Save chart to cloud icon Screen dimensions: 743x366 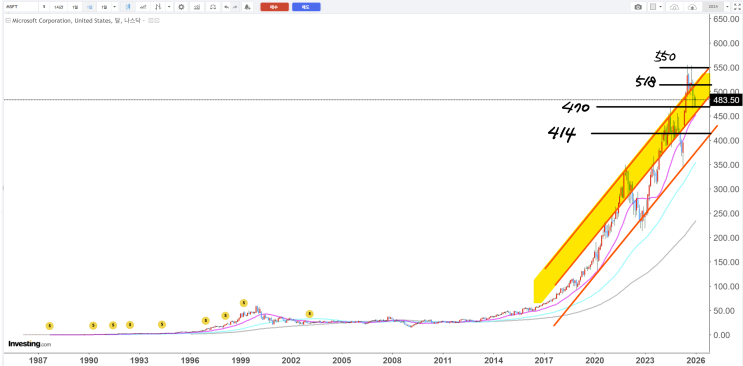[692, 7]
